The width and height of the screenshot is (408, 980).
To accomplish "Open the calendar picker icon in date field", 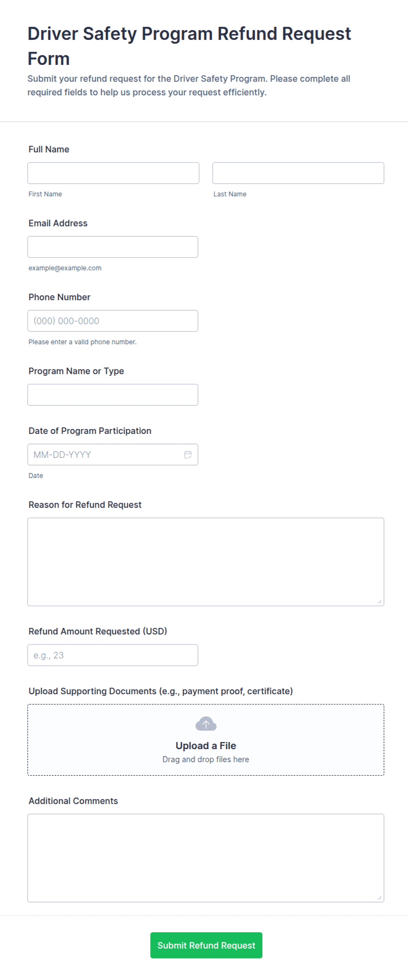I will (x=188, y=454).
